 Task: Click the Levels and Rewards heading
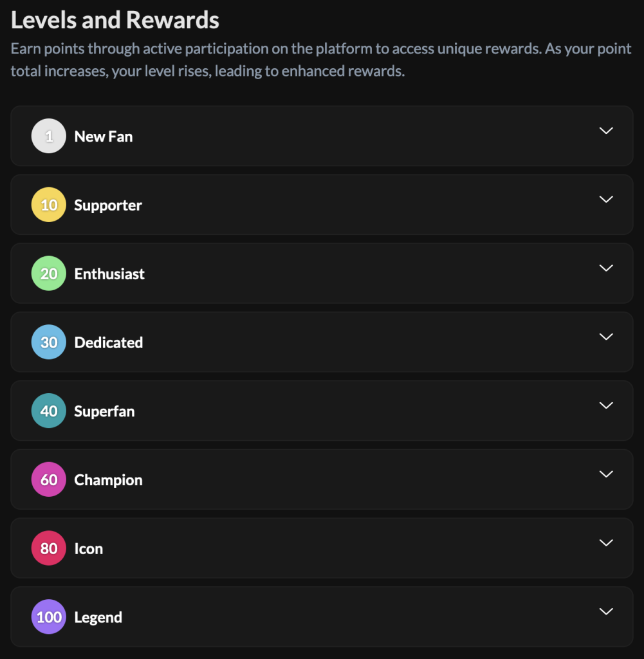[115, 20]
